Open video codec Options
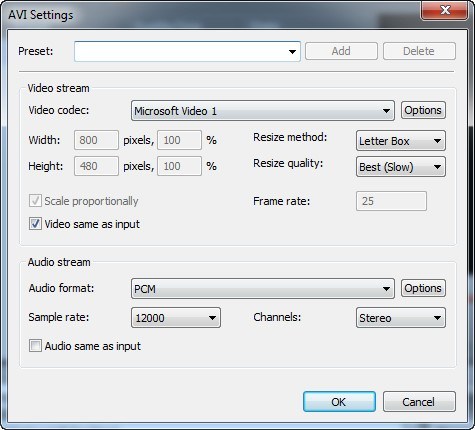The image size is (475, 430). (423, 110)
